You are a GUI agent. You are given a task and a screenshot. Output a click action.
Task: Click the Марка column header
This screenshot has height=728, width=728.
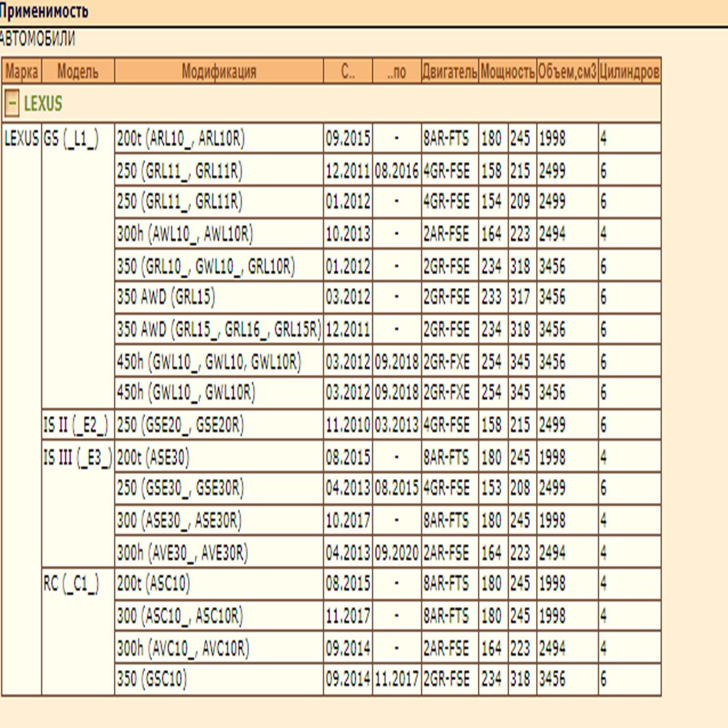coord(21,71)
